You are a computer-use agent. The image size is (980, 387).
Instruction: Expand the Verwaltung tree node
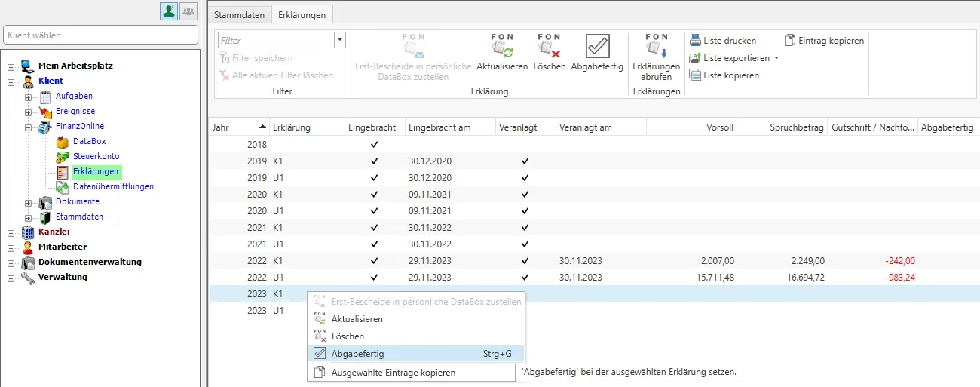(11, 278)
